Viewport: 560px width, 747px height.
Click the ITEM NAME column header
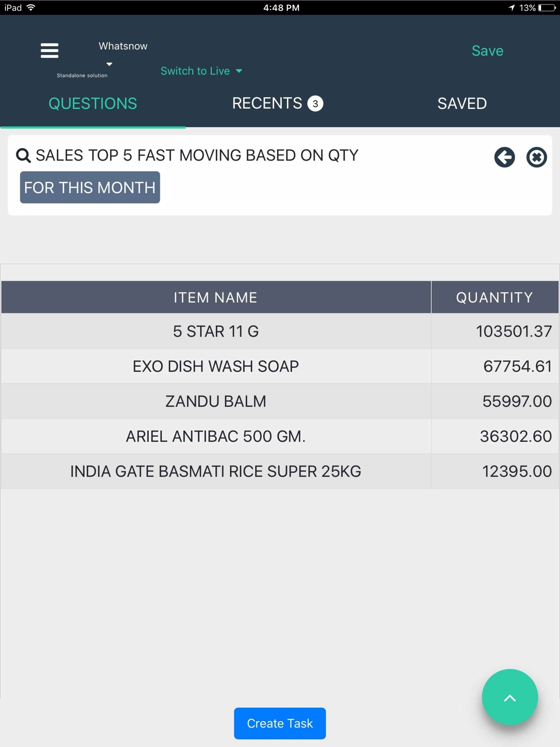pos(216,297)
